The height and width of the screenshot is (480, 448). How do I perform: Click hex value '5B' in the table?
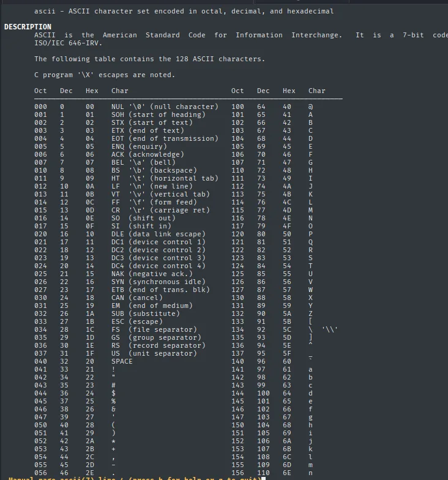[x=287, y=322]
